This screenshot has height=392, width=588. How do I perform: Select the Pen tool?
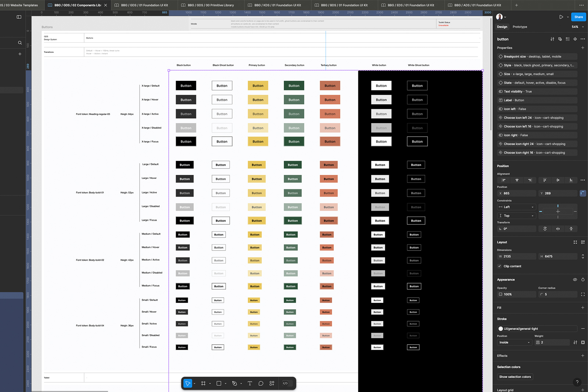click(x=234, y=383)
